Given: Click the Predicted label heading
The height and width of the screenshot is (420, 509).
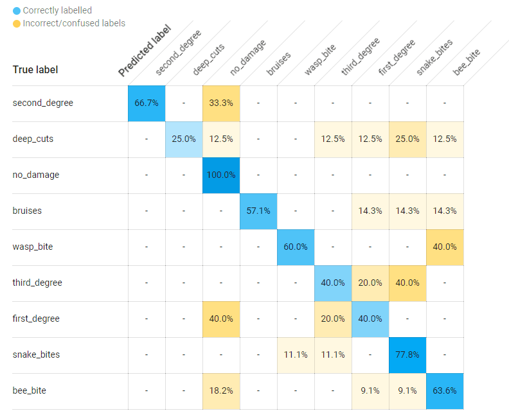Looking at the screenshot, I should pos(145,51).
